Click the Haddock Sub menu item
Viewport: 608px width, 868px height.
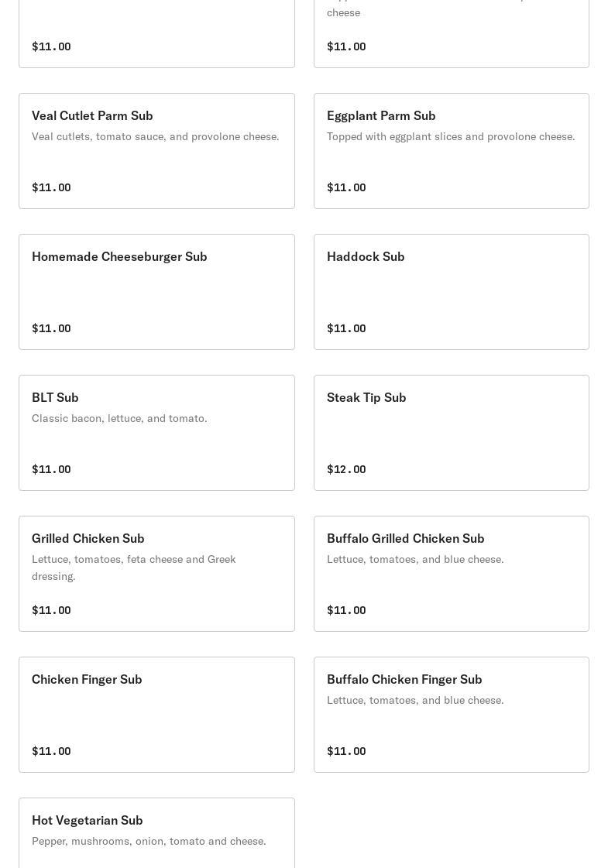451,292
